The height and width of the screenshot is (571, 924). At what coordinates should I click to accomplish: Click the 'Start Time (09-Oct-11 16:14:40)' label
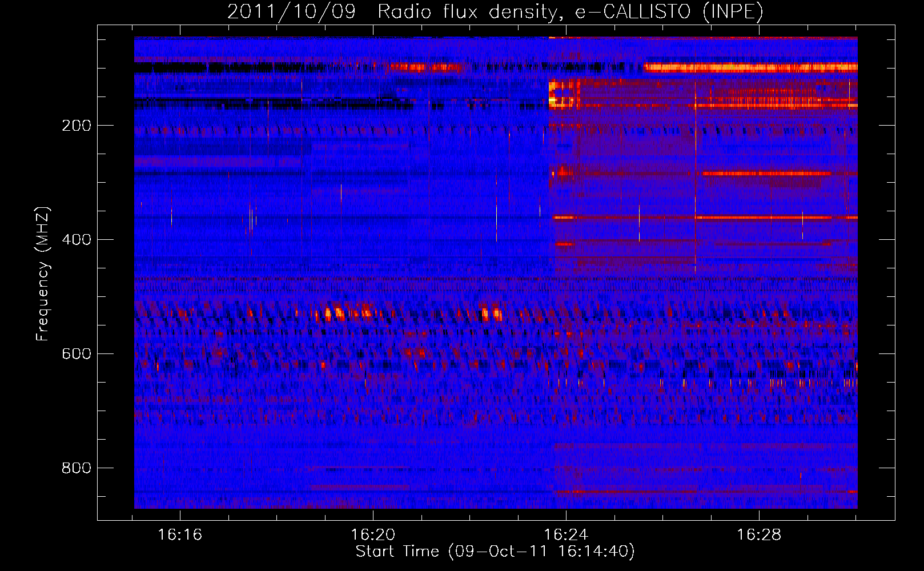[x=495, y=552]
